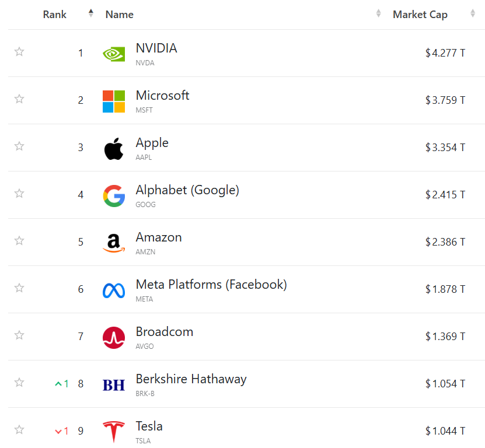This screenshot has height=448, width=485.
Task: Toggle favorite star for Apple
Action: 19,146
